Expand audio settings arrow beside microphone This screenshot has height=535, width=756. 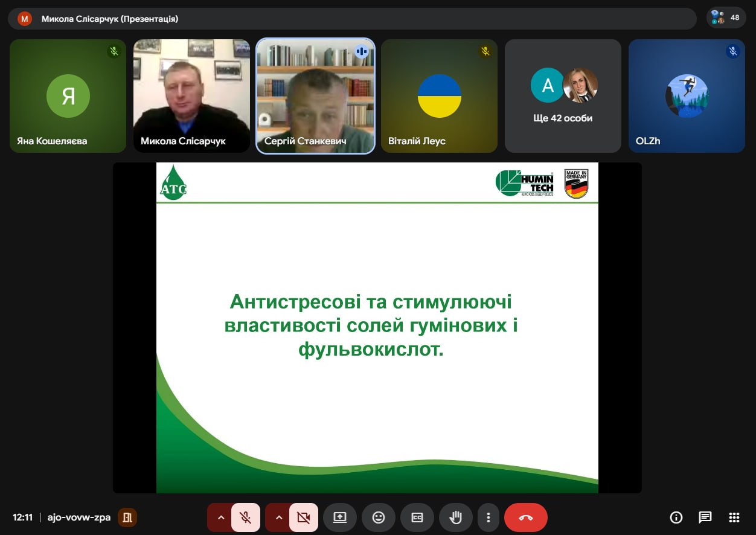221,517
